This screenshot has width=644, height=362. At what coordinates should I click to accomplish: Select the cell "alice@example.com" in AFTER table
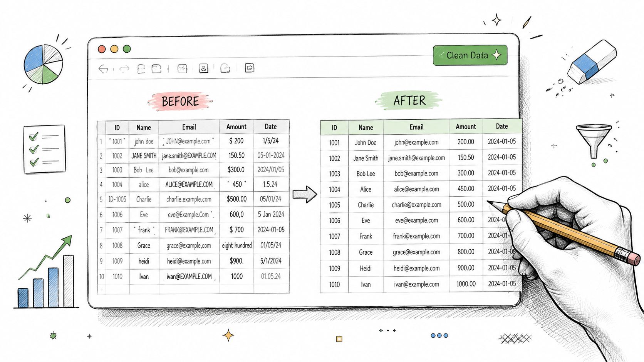pos(416,189)
